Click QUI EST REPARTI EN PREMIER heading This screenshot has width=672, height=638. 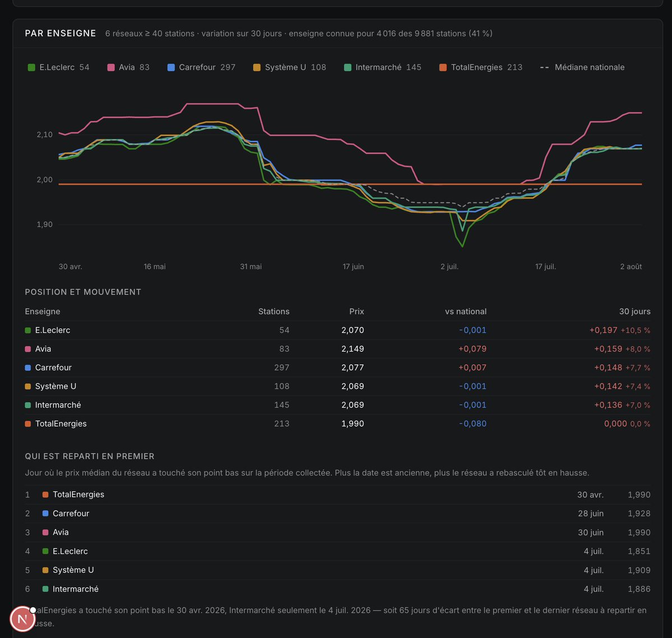coord(90,456)
